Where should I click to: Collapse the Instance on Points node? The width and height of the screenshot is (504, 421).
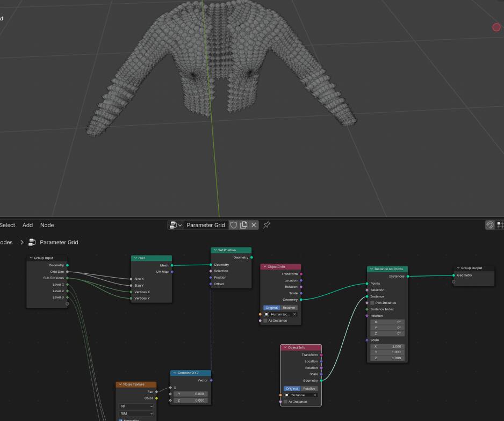[371, 269]
